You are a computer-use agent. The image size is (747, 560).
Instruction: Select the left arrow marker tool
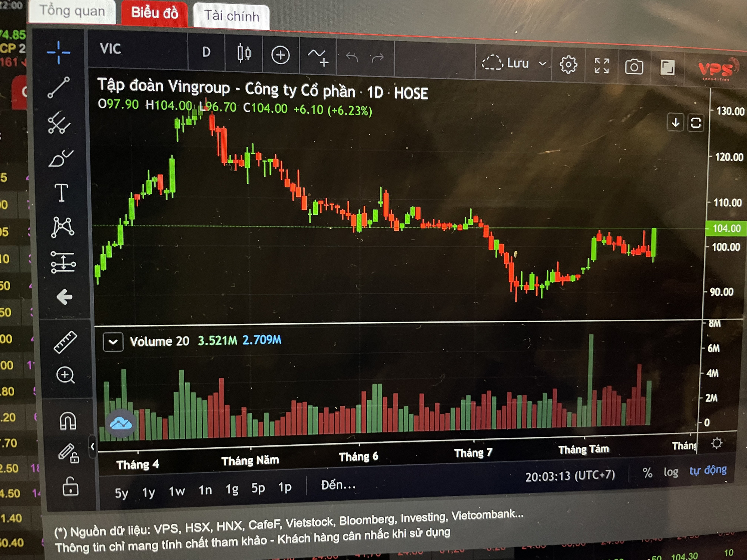pyautogui.click(x=64, y=297)
